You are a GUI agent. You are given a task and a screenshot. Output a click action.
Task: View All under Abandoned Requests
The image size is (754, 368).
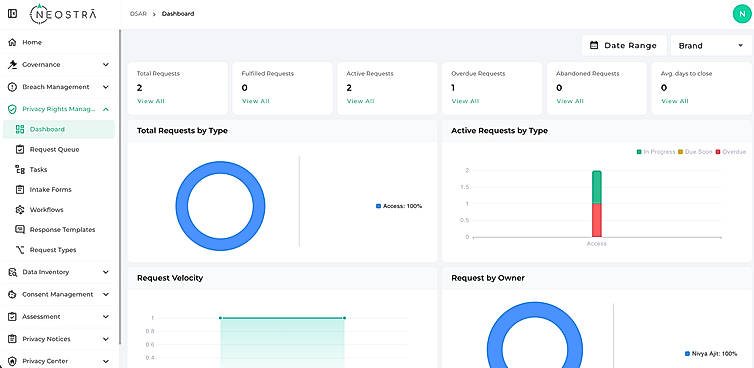tap(570, 101)
